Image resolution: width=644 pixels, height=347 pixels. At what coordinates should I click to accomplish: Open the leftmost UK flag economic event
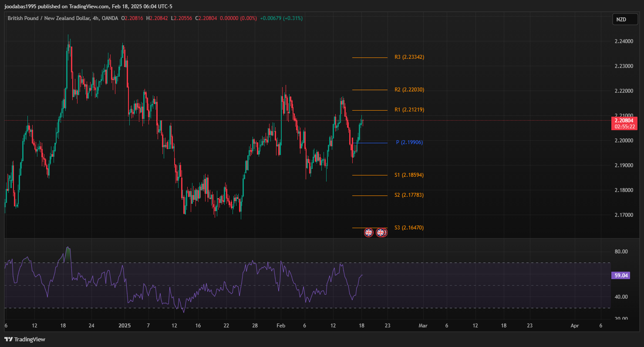[x=368, y=232]
